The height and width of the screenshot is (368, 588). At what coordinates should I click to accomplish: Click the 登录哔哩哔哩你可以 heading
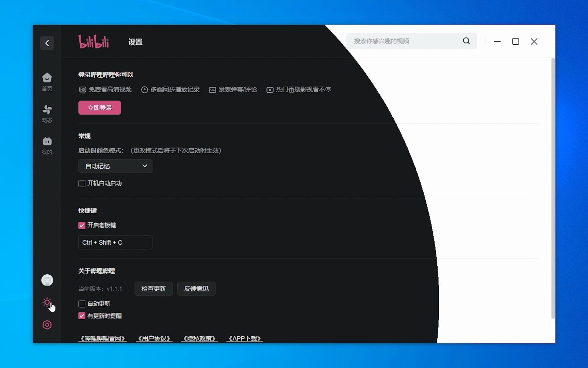[x=106, y=75]
